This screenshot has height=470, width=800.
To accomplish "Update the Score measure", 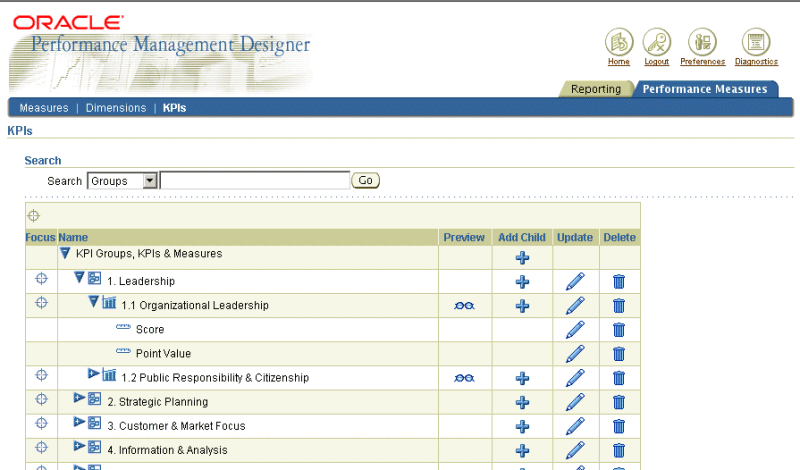I will pos(575,329).
